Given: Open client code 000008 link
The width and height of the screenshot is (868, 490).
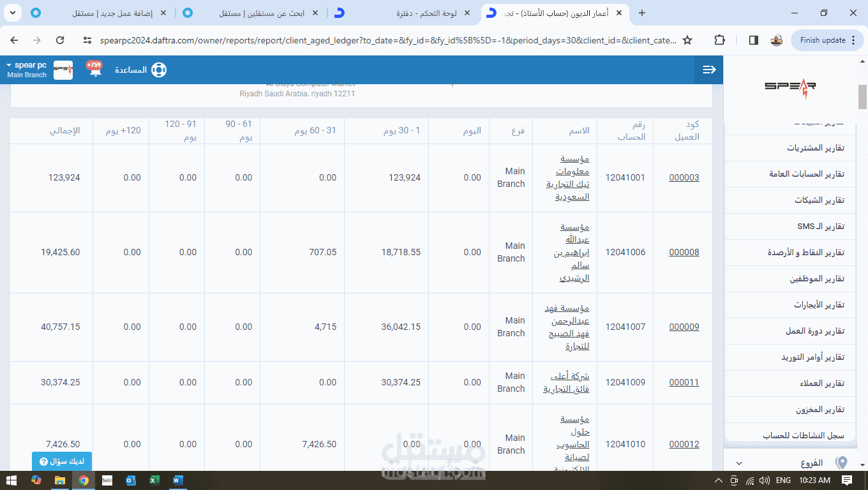Looking at the screenshot, I should (x=684, y=252).
